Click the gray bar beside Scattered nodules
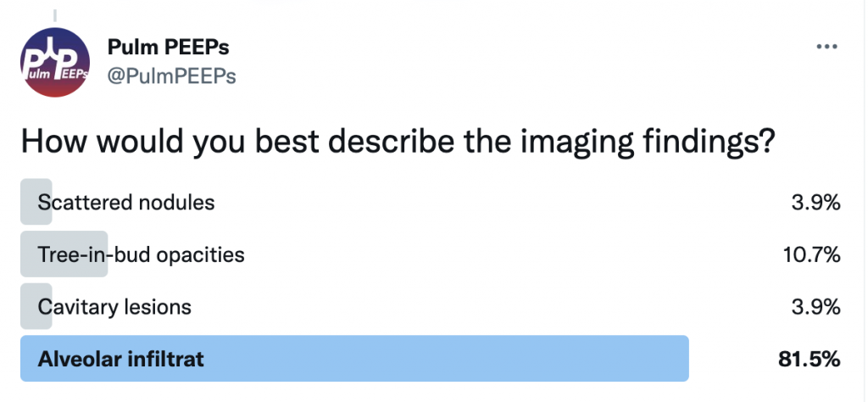The image size is (868, 402). pyautogui.click(x=36, y=202)
